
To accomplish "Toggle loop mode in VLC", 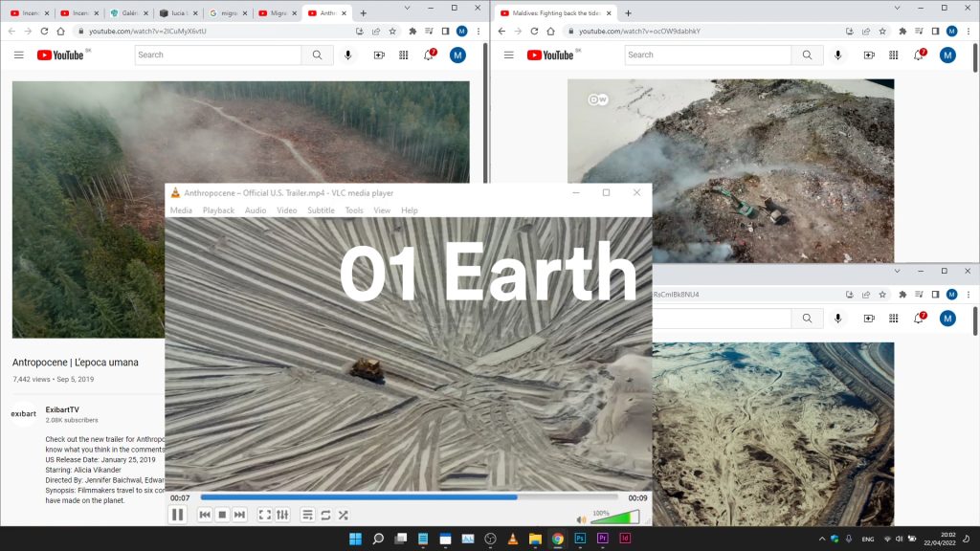I will [325, 515].
